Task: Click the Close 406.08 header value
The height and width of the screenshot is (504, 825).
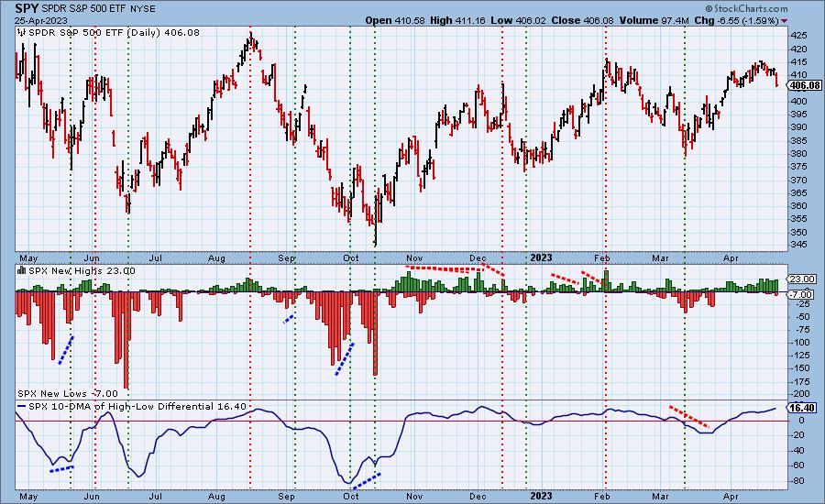Action: (x=582, y=20)
